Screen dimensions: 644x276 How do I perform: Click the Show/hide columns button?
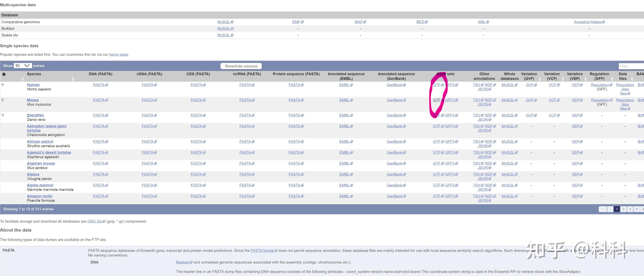pyautogui.click(x=241, y=66)
